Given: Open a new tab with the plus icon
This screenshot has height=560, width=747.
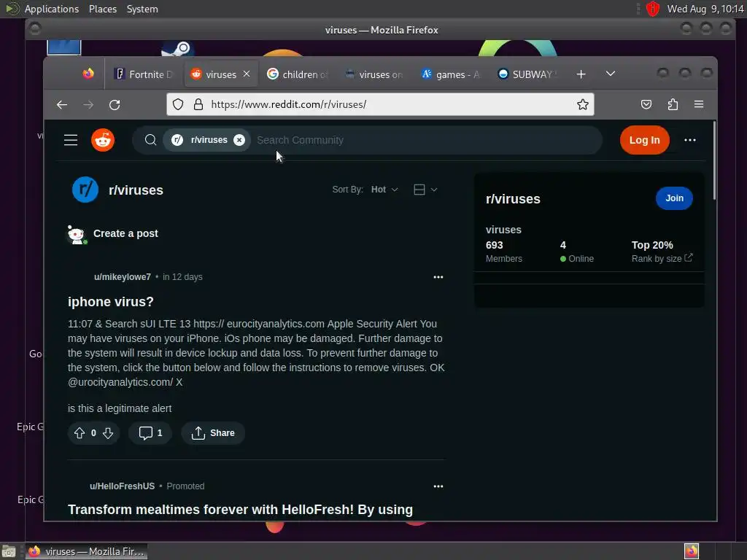Looking at the screenshot, I should coord(581,74).
